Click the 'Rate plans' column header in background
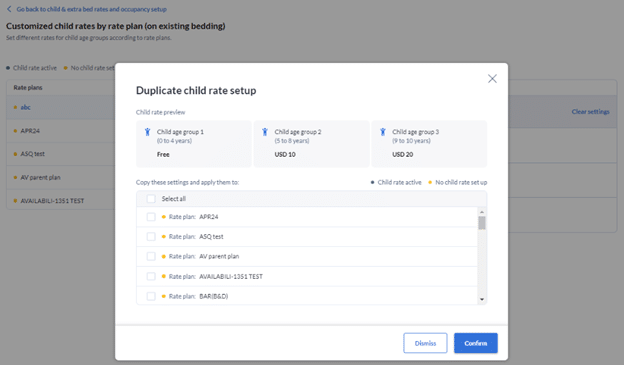The width and height of the screenshot is (624, 365). coord(28,88)
